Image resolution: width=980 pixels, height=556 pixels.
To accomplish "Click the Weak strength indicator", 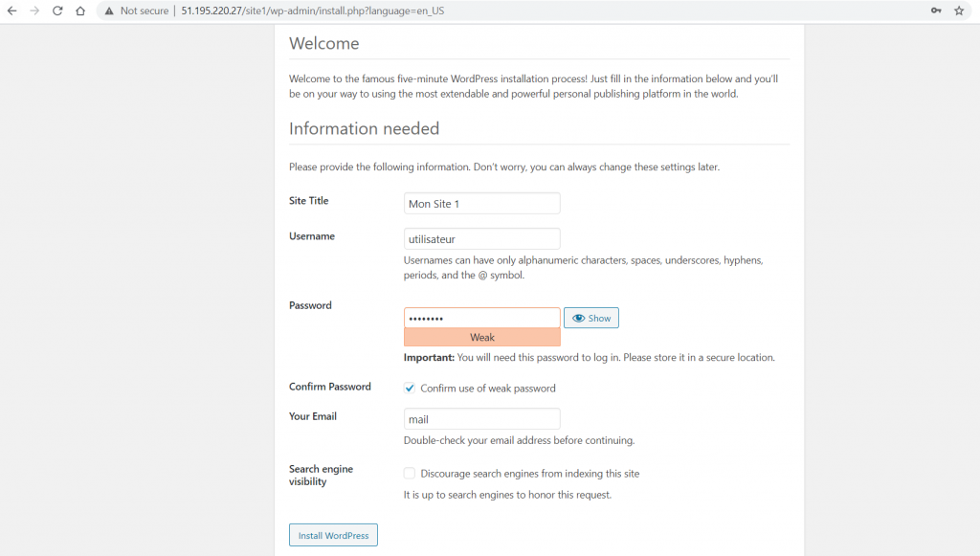I will pyautogui.click(x=482, y=338).
